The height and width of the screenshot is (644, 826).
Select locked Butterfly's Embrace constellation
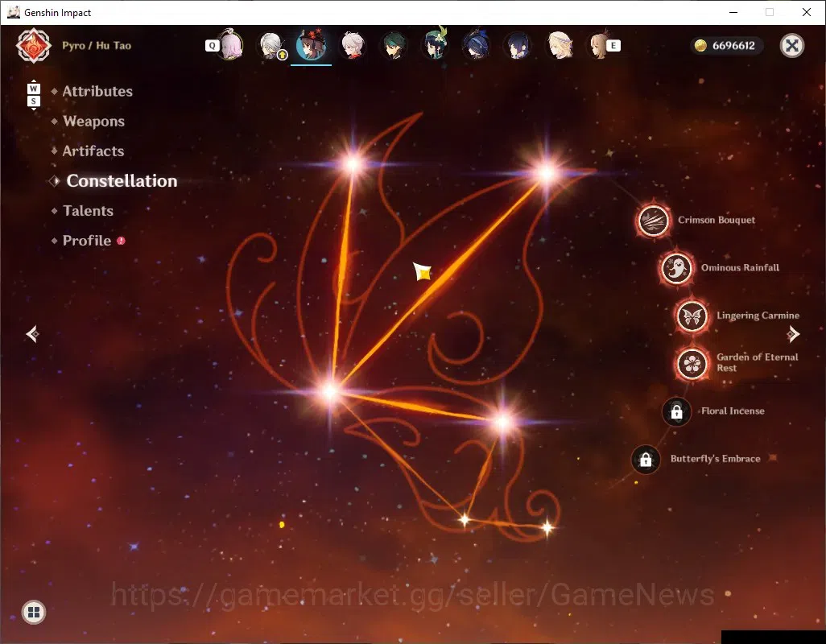(x=646, y=459)
